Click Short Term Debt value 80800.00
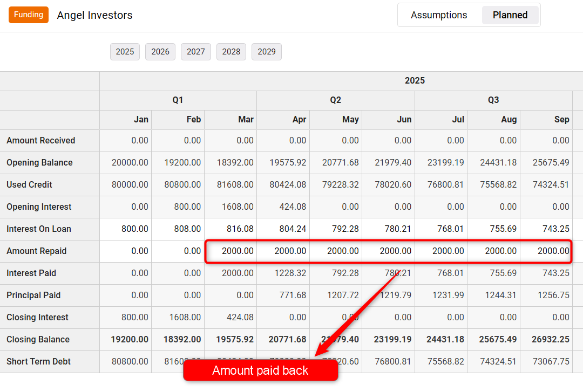The height and width of the screenshot is (392, 583). tap(130, 361)
